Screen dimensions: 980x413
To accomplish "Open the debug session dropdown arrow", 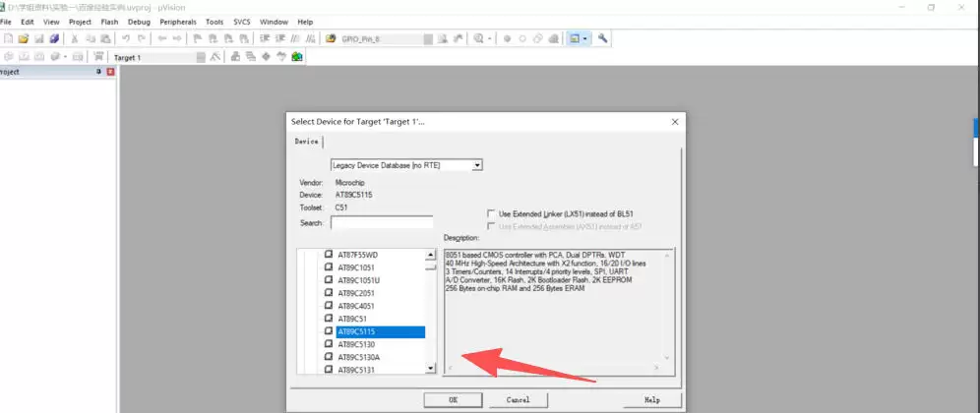I will (489, 38).
